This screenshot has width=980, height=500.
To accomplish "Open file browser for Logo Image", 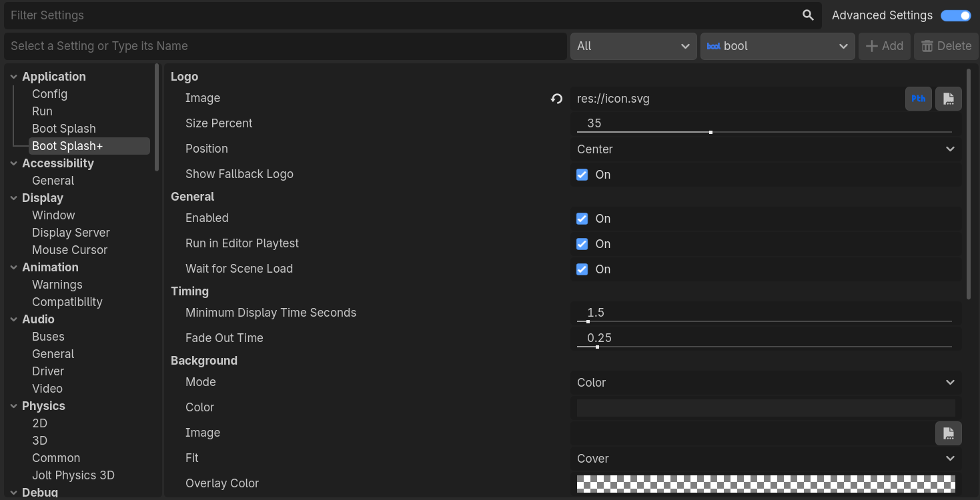I will tap(949, 99).
